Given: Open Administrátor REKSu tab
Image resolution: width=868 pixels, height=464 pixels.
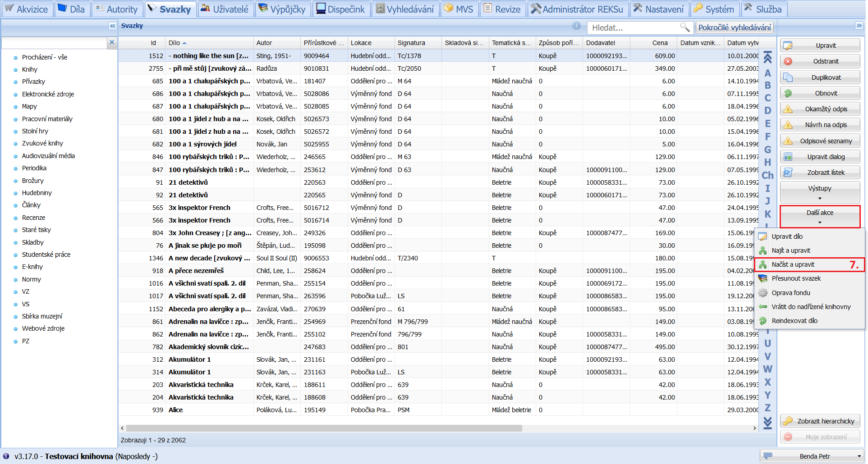Looking at the screenshot, I should pos(578,9).
